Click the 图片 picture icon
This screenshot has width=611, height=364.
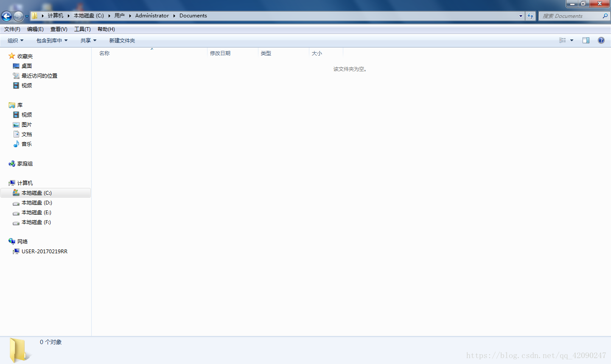16,125
